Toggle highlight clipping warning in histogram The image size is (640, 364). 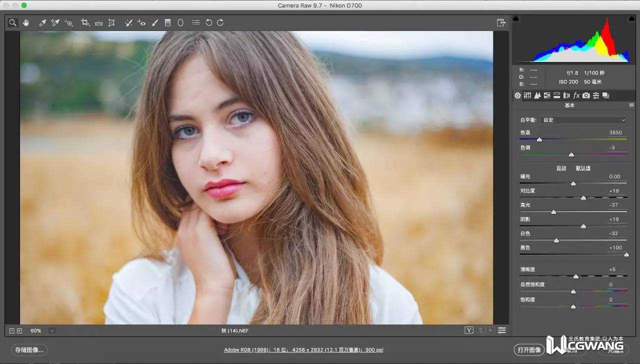(631, 19)
